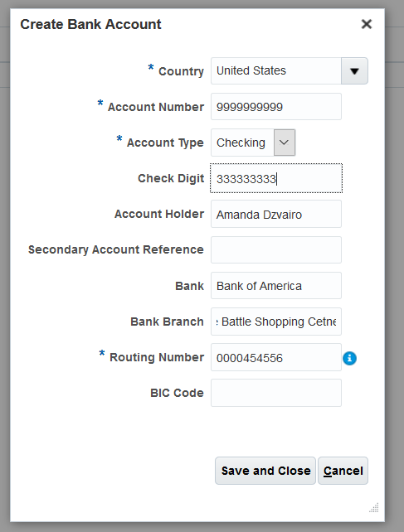
Task: Focus the Account Number field
Action: tap(276, 107)
